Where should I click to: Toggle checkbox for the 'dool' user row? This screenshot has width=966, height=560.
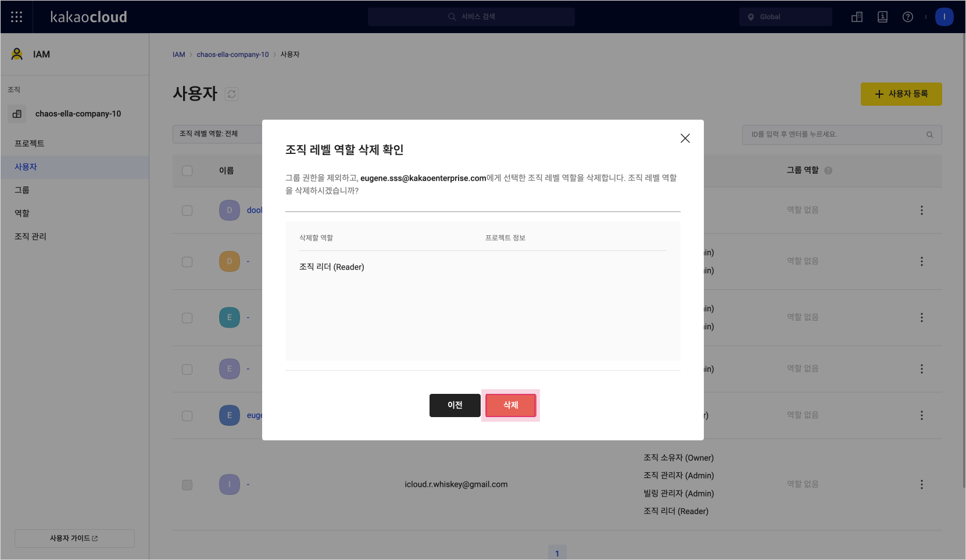(x=187, y=210)
